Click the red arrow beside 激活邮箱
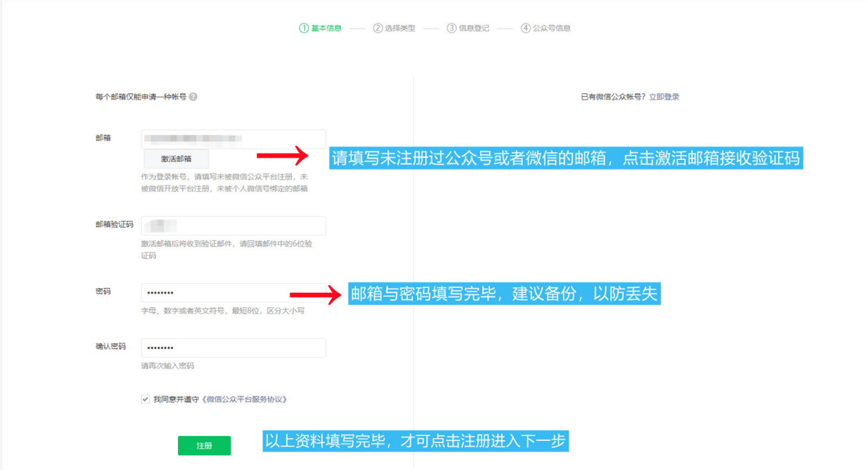Viewport: 868px width, 470px height. coord(283,156)
